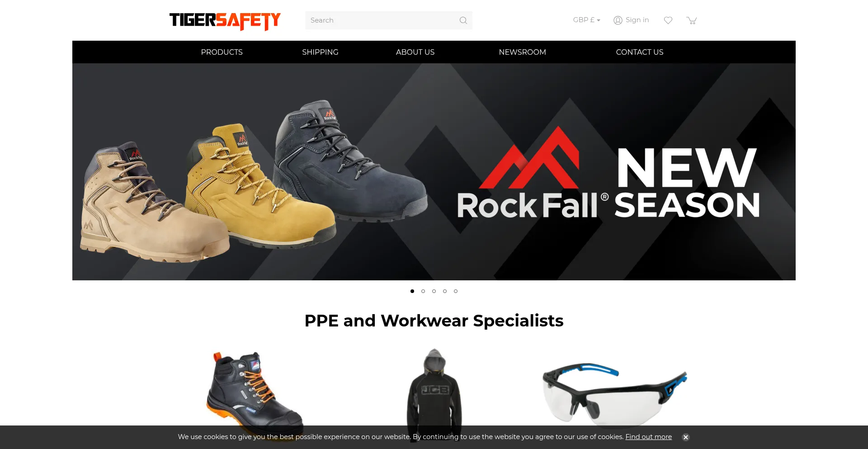868x449 pixels.
Task: Click into the Search input field
Action: [382, 20]
